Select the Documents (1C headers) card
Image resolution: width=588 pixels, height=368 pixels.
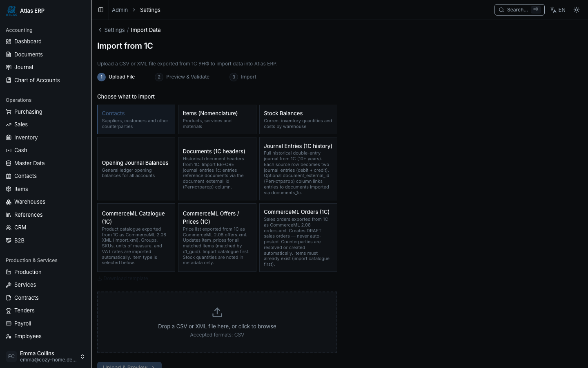[x=217, y=168]
